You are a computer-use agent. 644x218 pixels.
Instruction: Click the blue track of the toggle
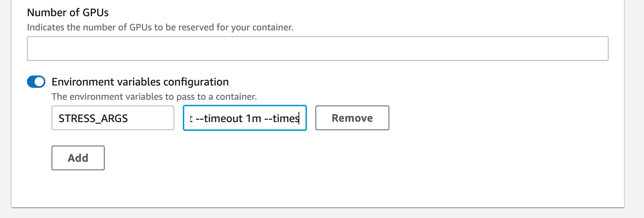coord(31,82)
